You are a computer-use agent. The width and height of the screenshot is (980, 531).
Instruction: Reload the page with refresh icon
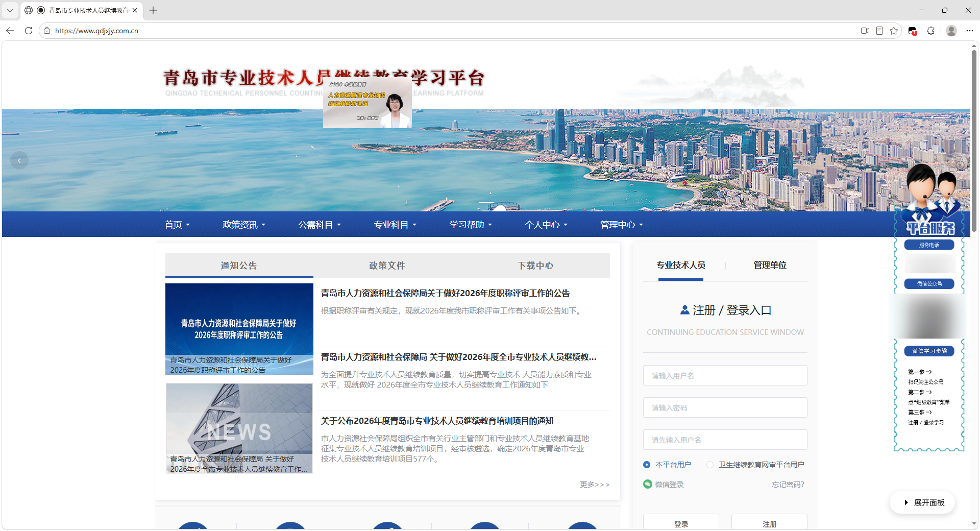click(29, 31)
